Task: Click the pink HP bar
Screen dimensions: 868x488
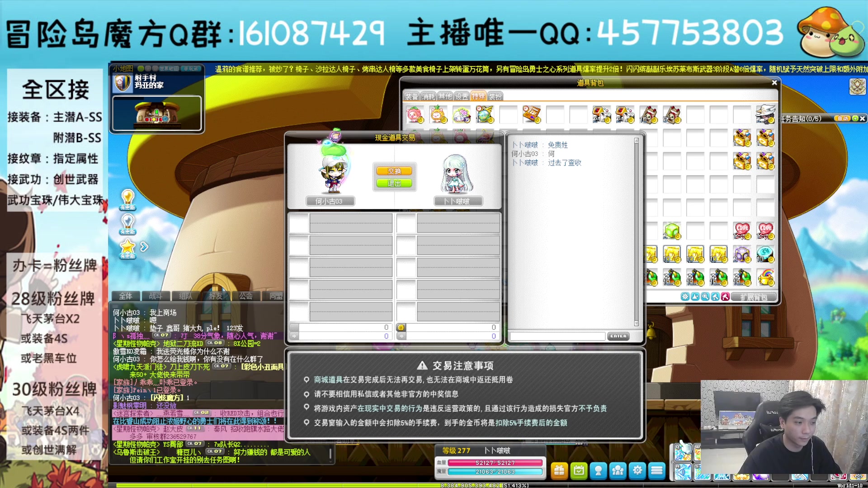Action: [x=495, y=463]
